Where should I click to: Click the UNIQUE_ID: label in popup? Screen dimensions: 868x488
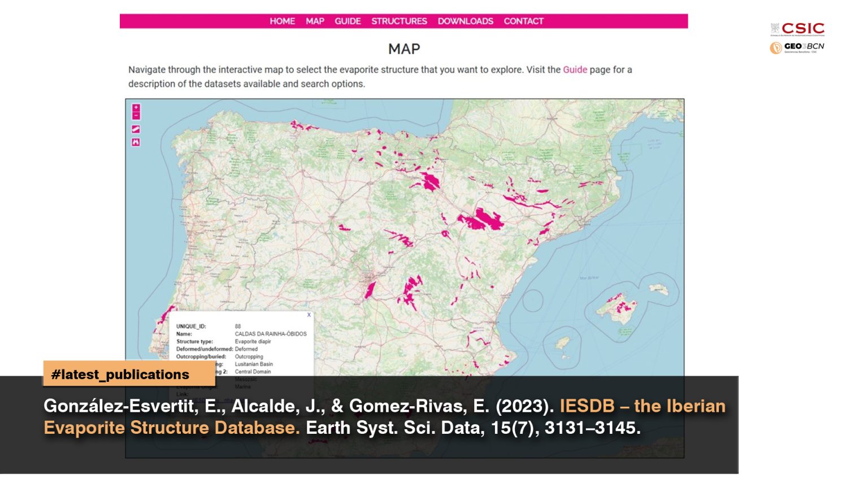(x=191, y=326)
